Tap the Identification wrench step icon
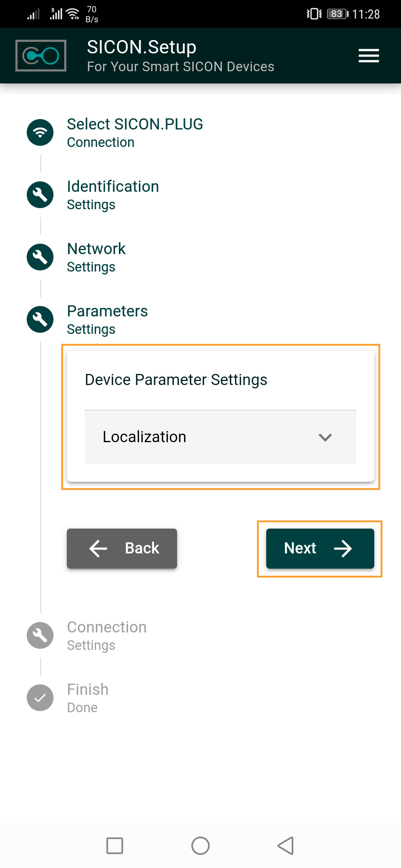The width and height of the screenshot is (401, 868). pos(40,195)
